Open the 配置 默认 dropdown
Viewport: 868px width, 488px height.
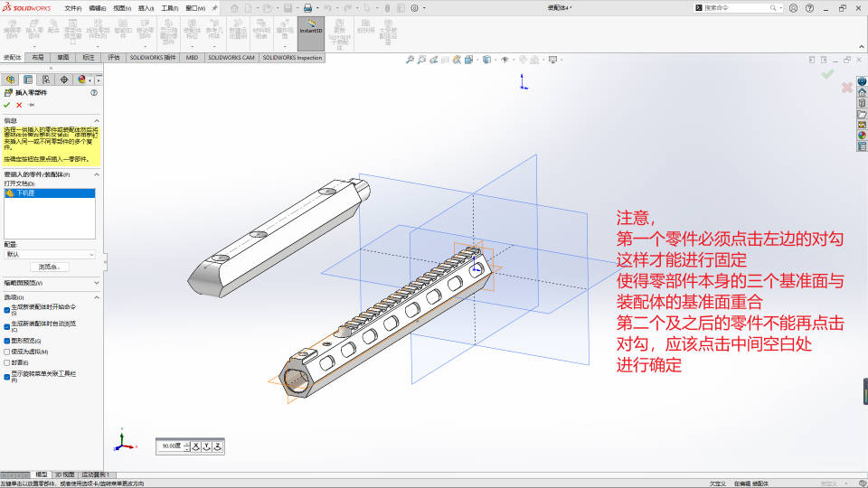[50, 255]
